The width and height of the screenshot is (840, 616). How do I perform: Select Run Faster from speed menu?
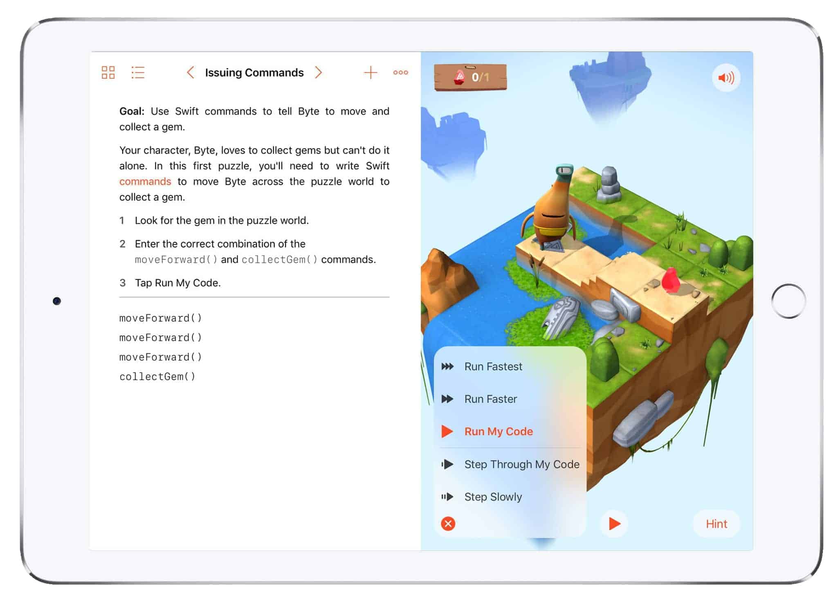pyautogui.click(x=510, y=399)
